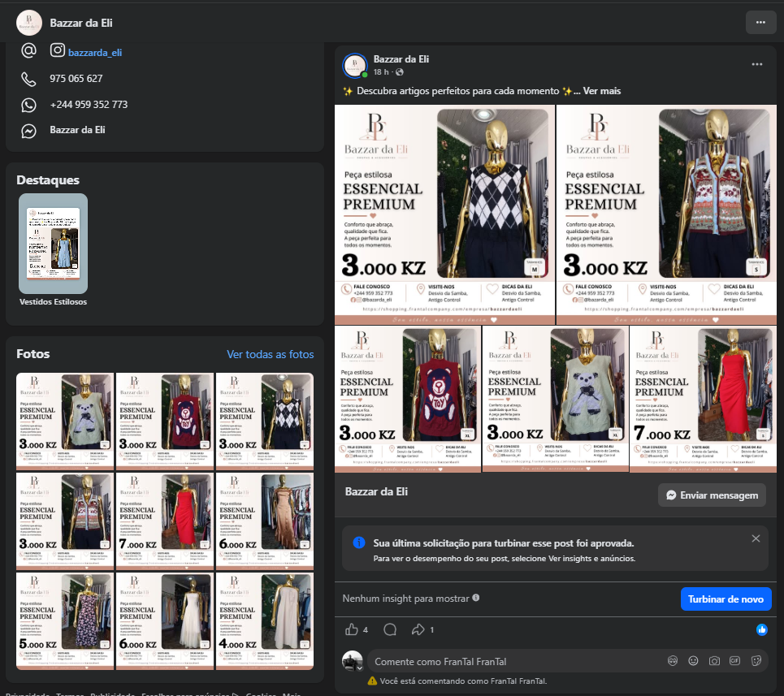The image size is (784, 696).
Task: Click the info icon beside Nenhum insight
Action: (x=476, y=598)
